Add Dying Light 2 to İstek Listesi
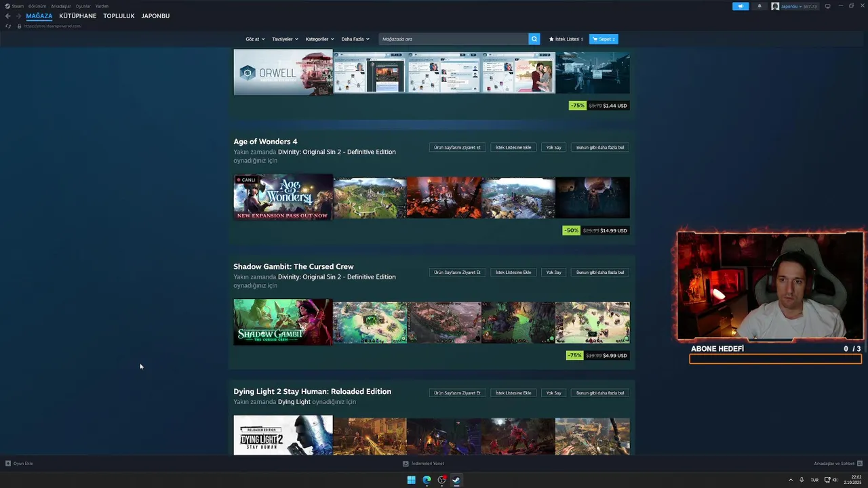 coord(513,393)
